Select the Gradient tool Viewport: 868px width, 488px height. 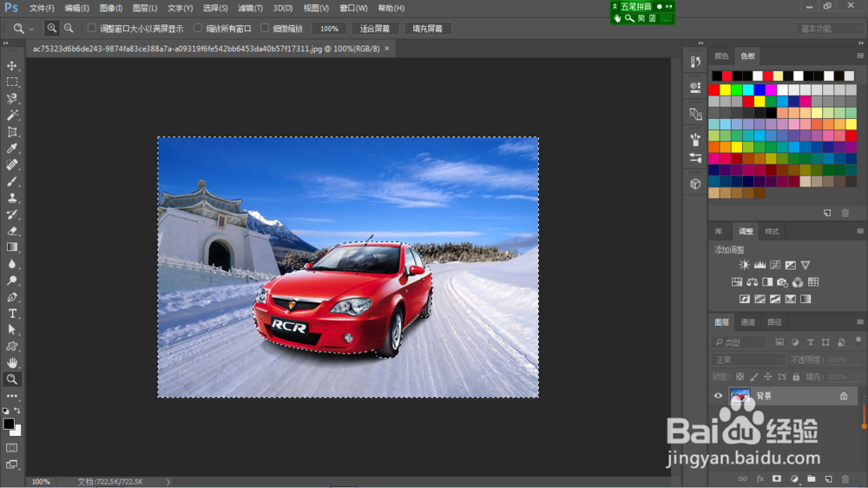pyautogui.click(x=11, y=247)
